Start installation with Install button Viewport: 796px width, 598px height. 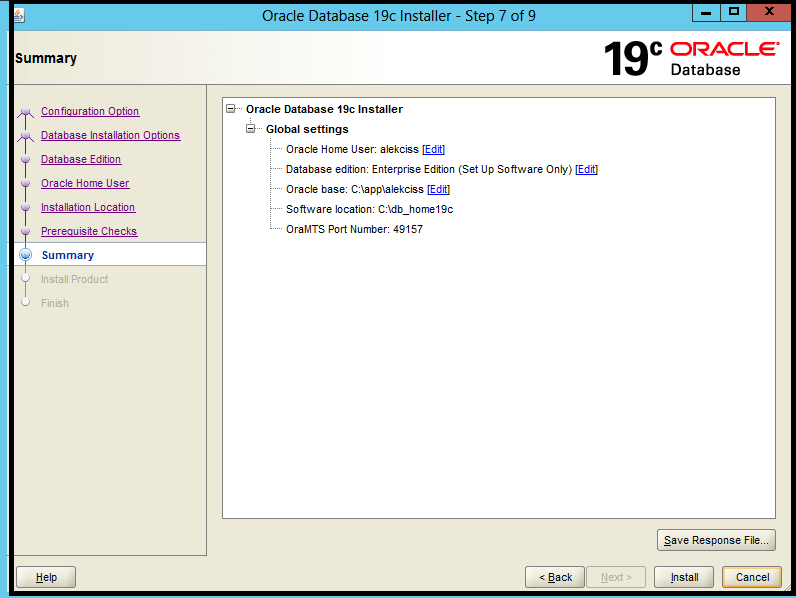[x=684, y=577]
